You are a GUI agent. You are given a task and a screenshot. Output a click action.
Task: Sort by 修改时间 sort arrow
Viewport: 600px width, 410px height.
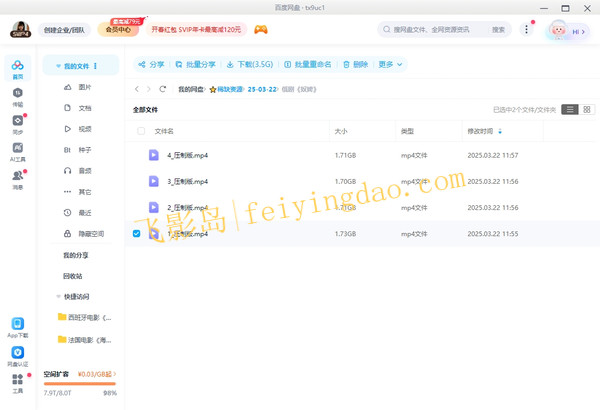point(500,131)
